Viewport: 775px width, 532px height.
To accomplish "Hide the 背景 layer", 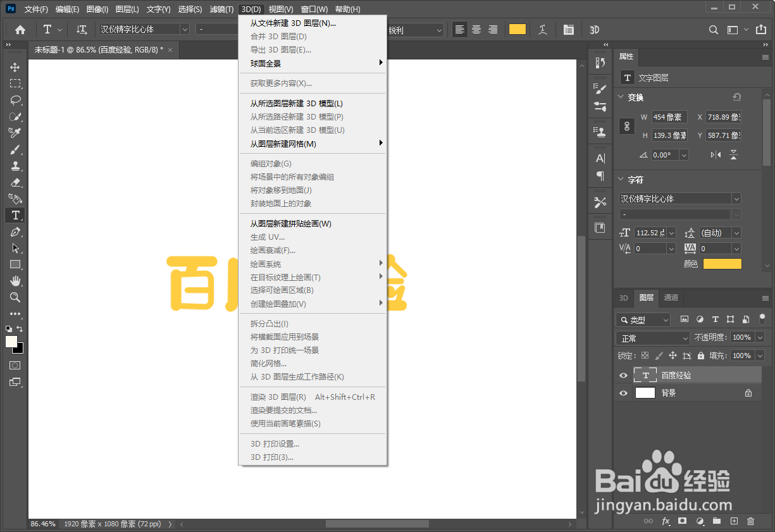I will 623,393.
